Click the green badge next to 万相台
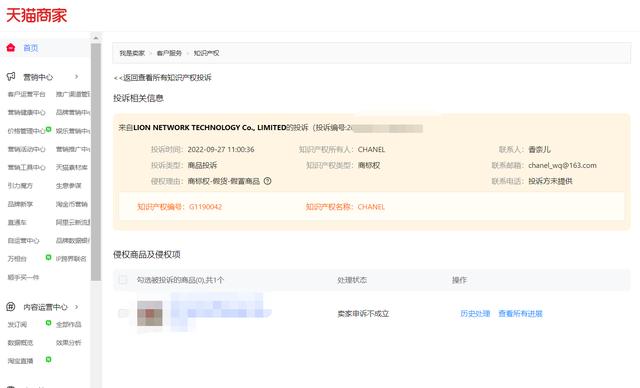Image resolution: width=640 pixels, height=388 pixels. [x=49, y=257]
